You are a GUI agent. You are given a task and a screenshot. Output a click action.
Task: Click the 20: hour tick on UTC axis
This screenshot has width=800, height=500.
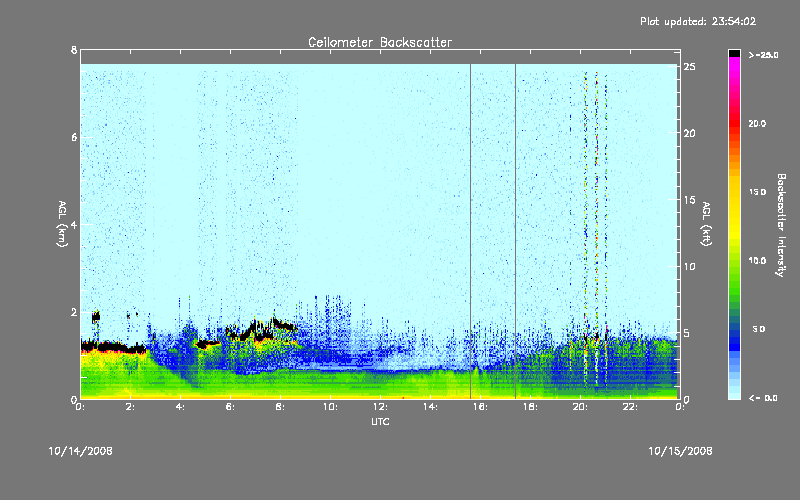coord(580,407)
